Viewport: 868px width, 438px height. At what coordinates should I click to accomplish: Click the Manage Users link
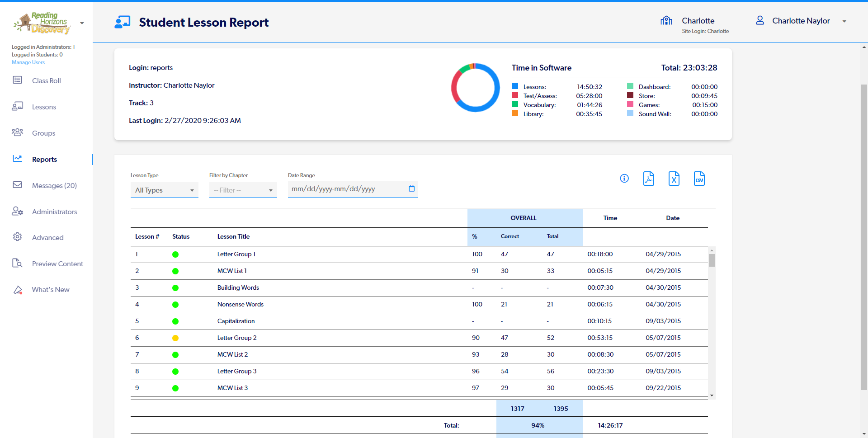coord(28,62)
